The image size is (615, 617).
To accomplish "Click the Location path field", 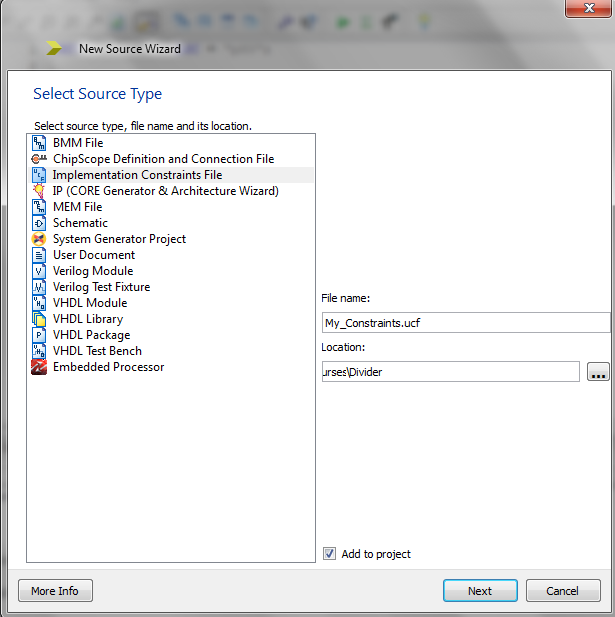I will [x=450, y=372].
